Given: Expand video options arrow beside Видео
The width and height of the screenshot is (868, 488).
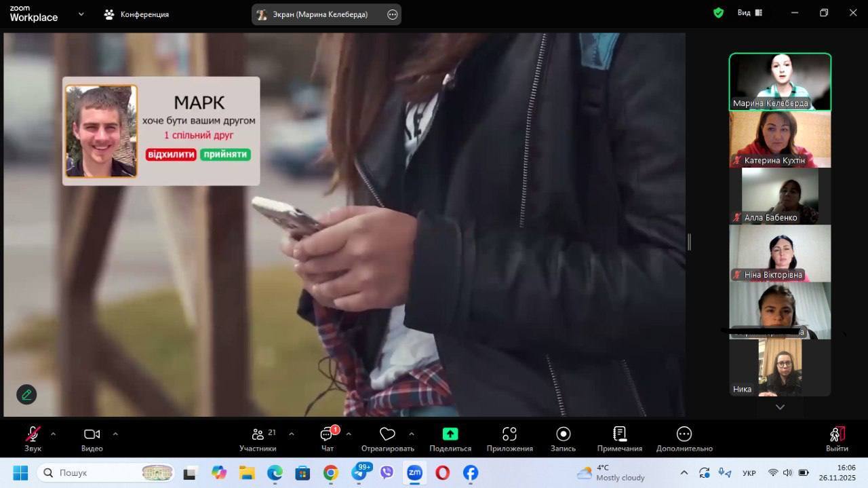Looking at the screenshot, I should 115,434.
